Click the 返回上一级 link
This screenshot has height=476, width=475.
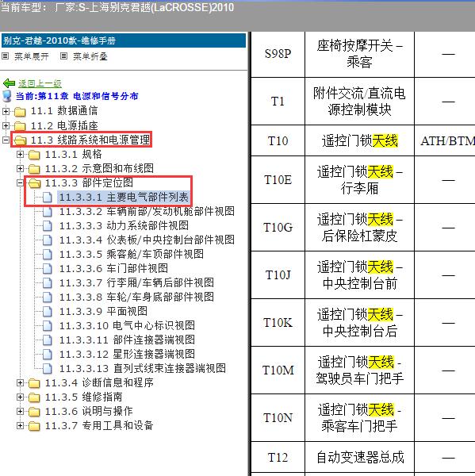click(x=40, y=83)
